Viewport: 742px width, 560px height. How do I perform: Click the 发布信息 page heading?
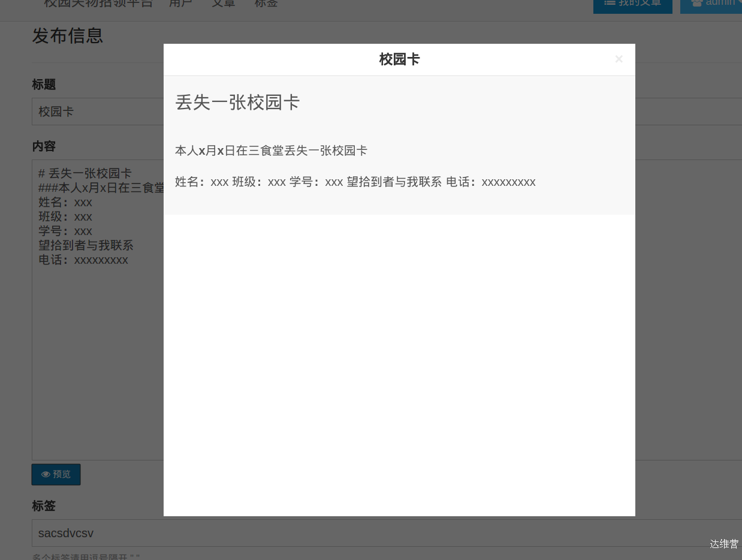click(x=68, y=36)
